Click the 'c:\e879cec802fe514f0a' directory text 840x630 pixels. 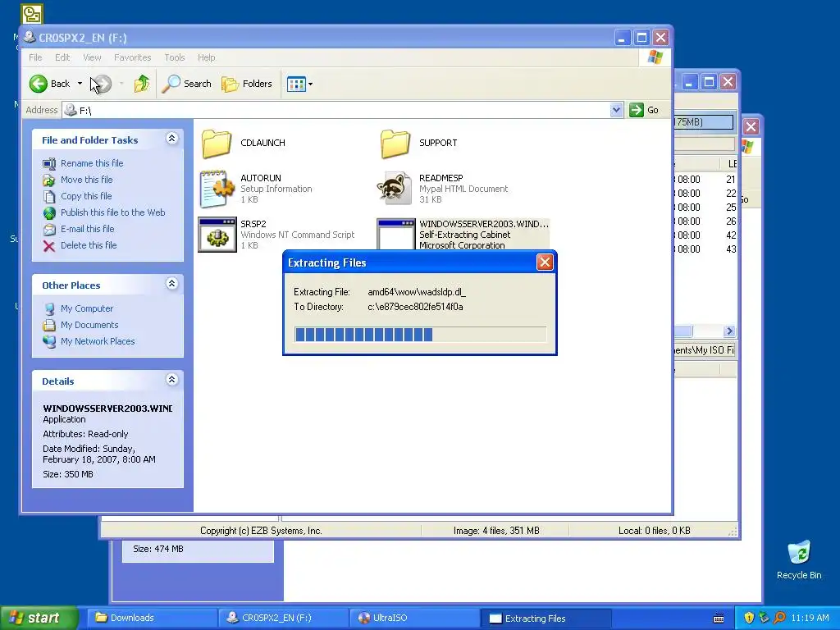415,307
